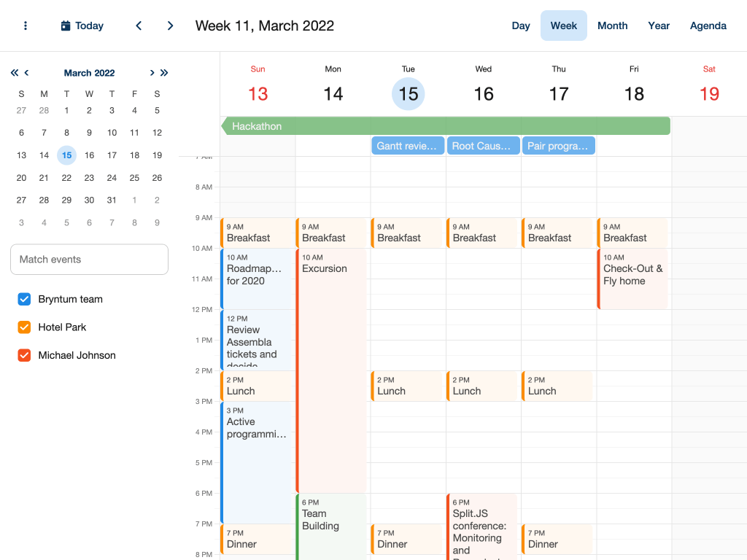Switch to the Agenda view
This screenshot has height=560, width=747.
tap(708, 26)
